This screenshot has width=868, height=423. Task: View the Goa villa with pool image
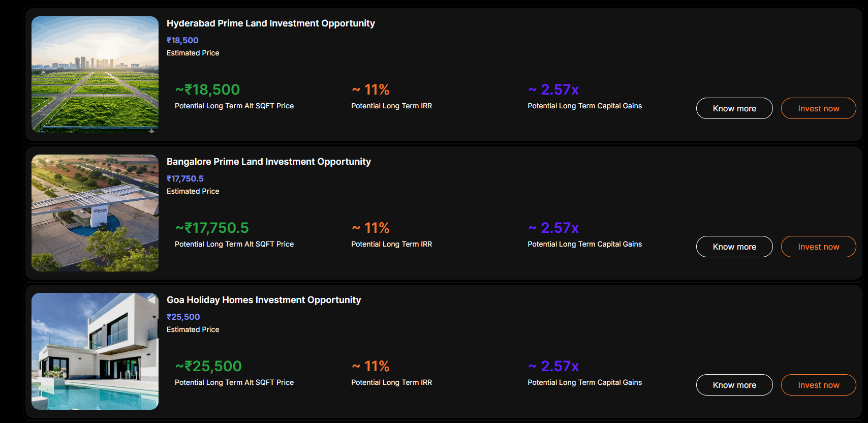(95, 351)
